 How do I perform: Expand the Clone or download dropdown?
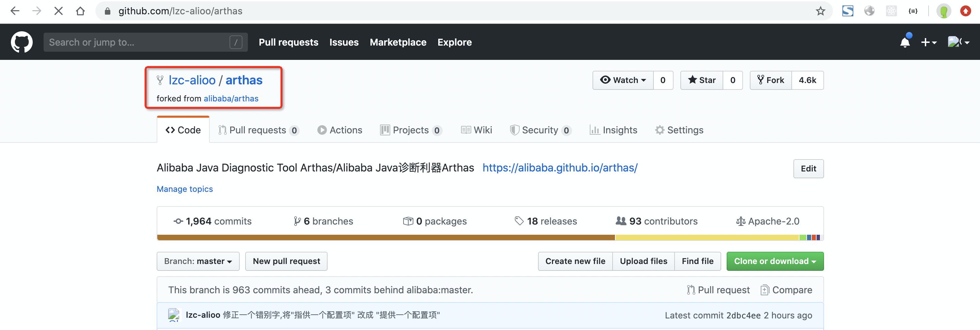pyautogui.click(x=775, y=261)
